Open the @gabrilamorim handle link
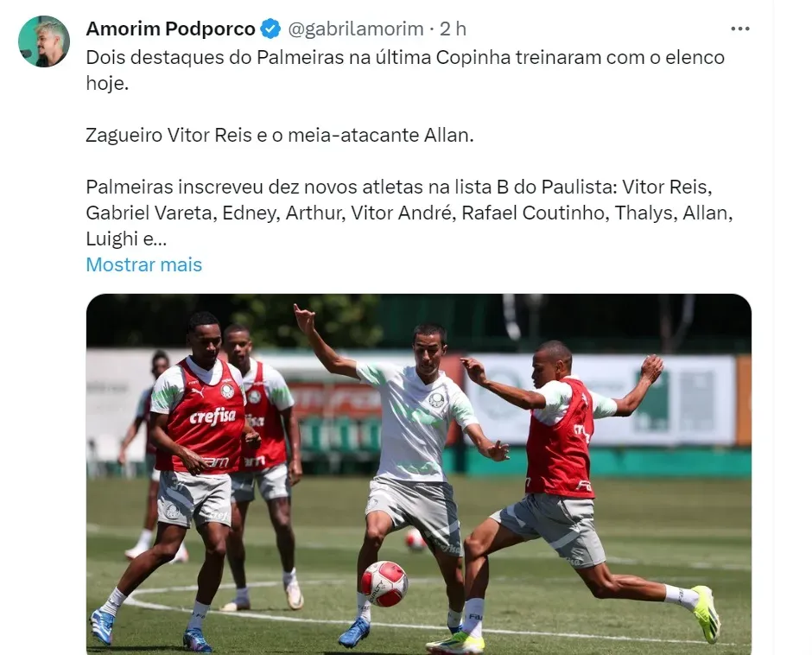 355,29
